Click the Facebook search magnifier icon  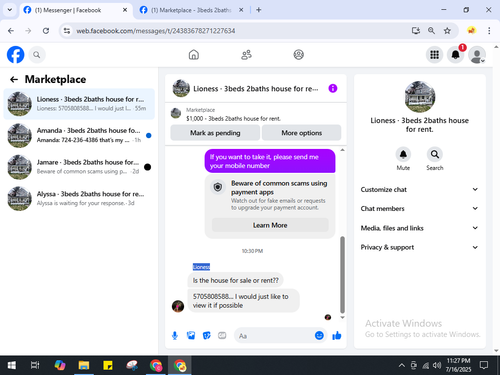[x=37, y=55]
